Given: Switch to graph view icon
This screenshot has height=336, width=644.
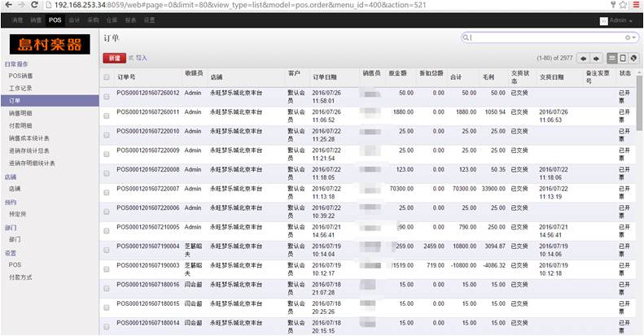Looking at the screenshot, I should 633,59.
